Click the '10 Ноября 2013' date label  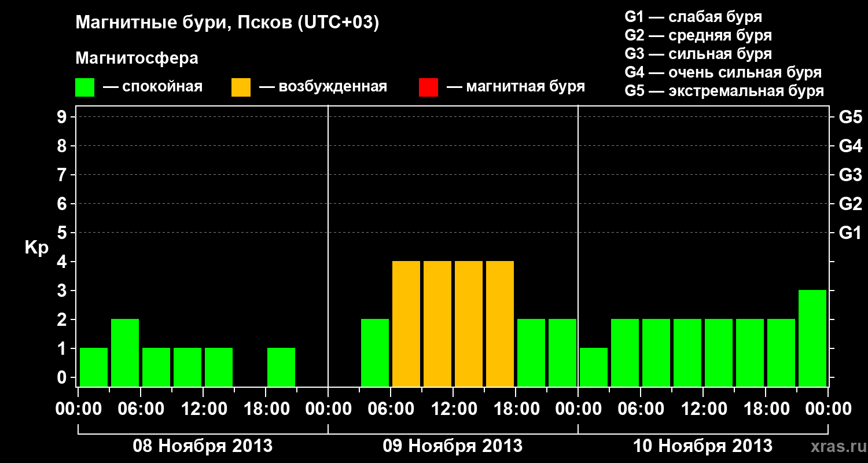pyautogui.click(x=703, y=446)
